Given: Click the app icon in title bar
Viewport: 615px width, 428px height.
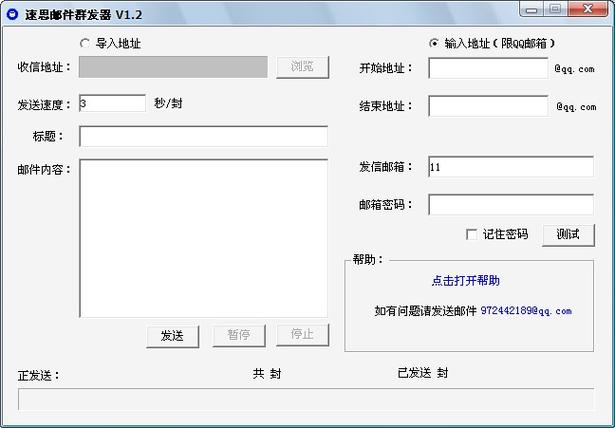Looking at the screenshot, I should coord(13,15).
